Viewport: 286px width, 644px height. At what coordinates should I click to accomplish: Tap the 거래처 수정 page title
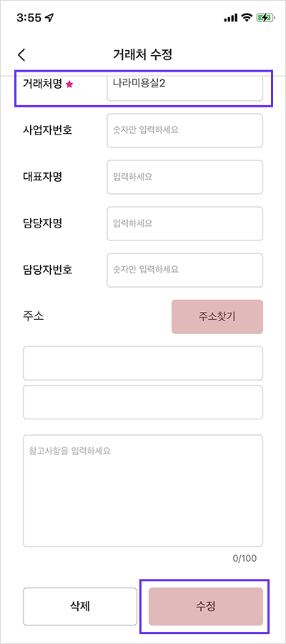click(x=142, y=54)
